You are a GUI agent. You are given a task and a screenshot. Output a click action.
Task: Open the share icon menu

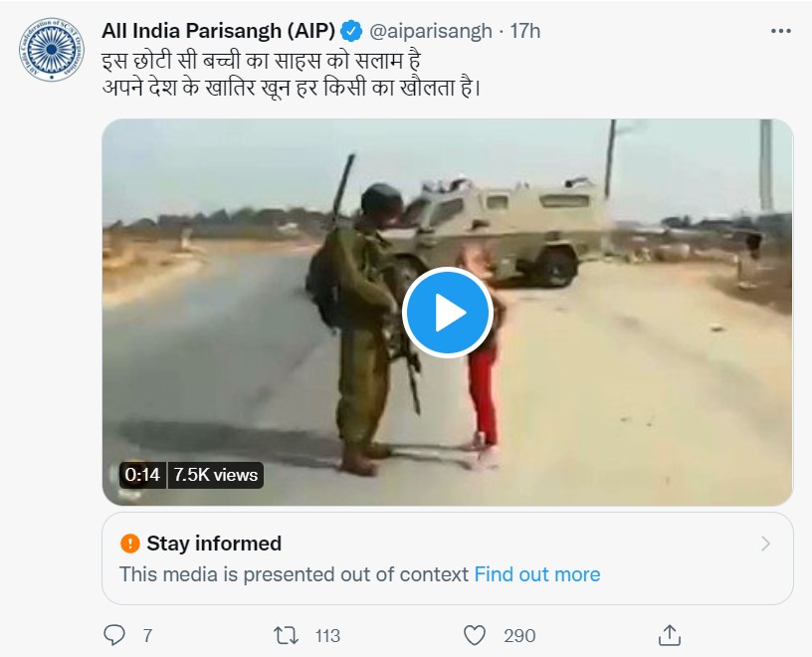coord(670,634)
